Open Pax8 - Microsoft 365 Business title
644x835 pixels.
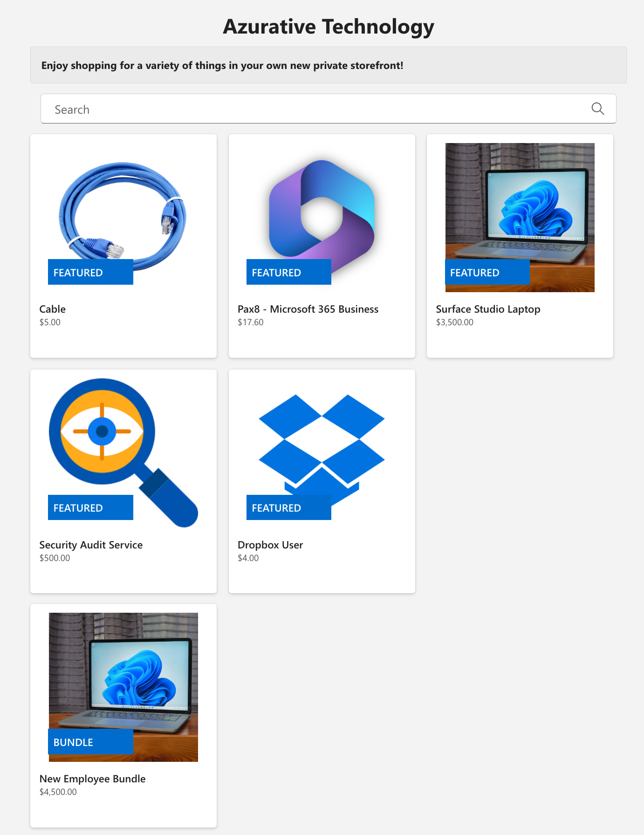tap(308, 309)
